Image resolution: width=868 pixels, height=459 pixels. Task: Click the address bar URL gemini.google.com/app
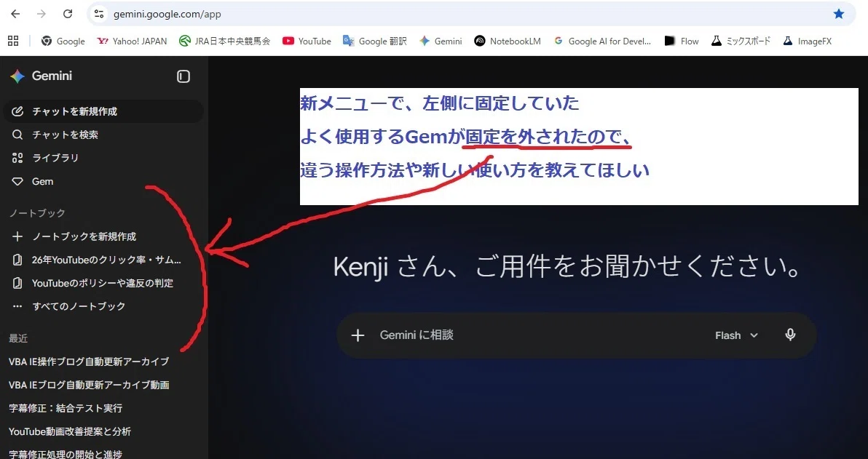[167, 15]
